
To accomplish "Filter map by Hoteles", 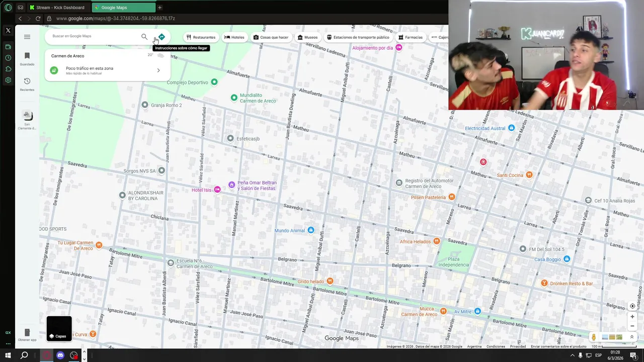I will point(234,37).
